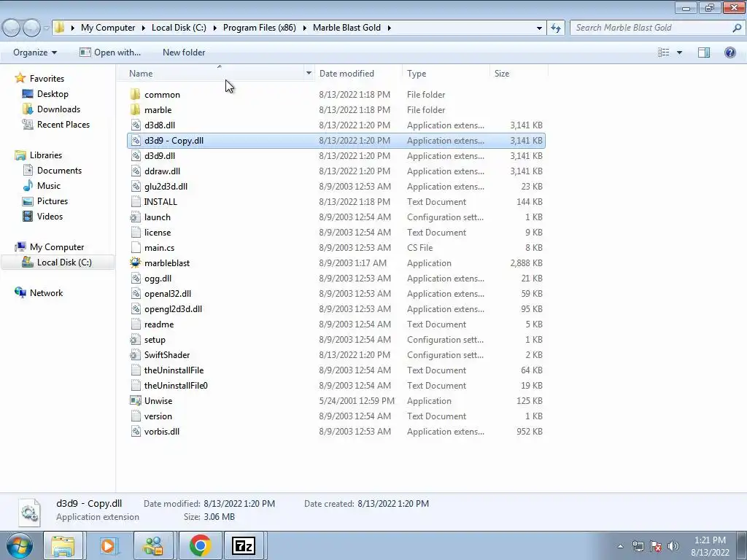This screenshot has width=747, height=560.
Task: Open the Documents library
Action: [x=59, y=171]
